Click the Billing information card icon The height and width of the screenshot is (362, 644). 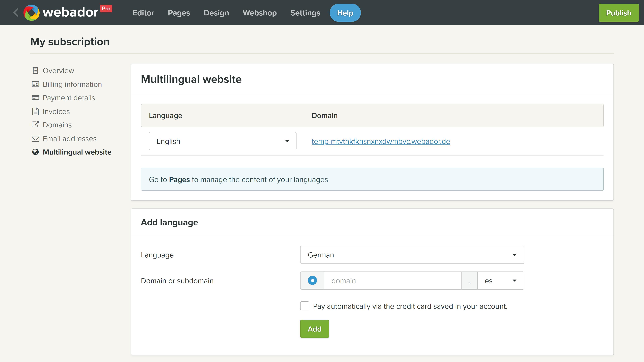pyautogui.click(x=36, y=84)
